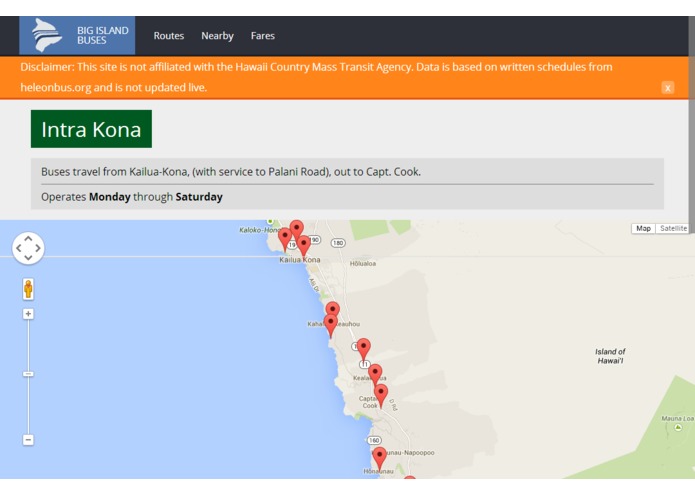Click the Hōlualoa map label

coord(363,264)
